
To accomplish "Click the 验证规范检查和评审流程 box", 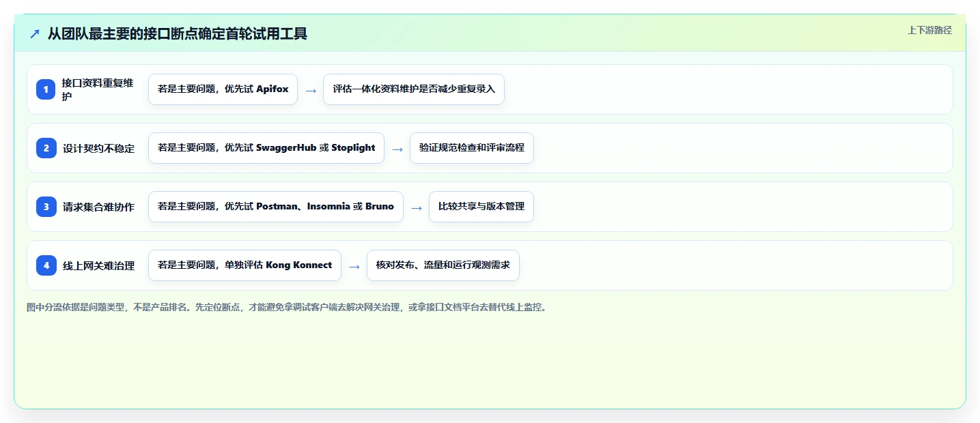I will (472, 148).
